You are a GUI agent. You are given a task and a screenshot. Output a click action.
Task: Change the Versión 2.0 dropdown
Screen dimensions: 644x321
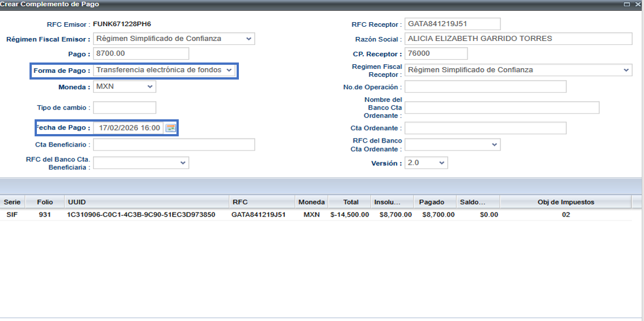(441, 163)
